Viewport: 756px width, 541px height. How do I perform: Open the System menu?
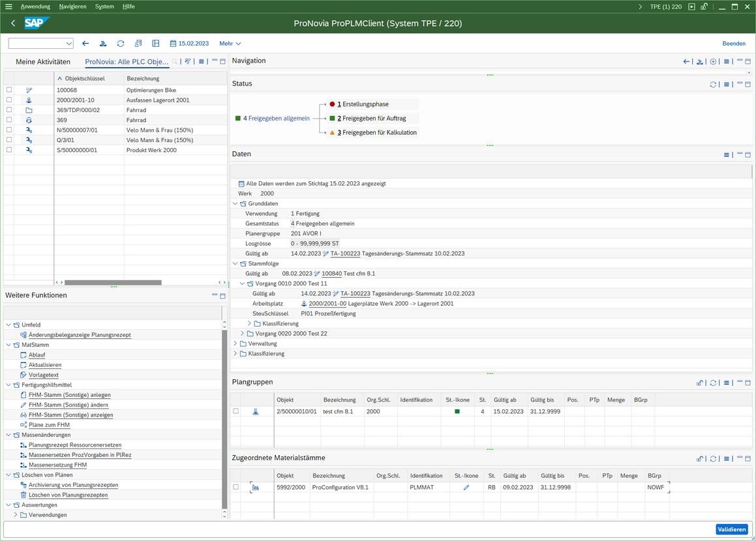click(104, 7)
